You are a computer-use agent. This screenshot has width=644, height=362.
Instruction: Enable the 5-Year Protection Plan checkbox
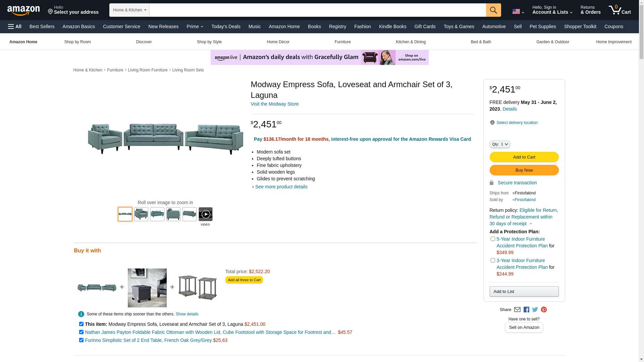tap(493, 239)
